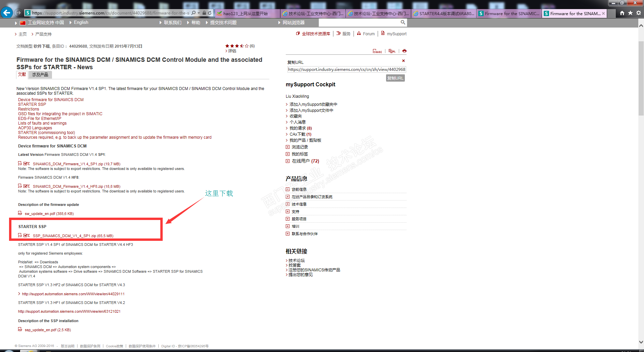Expand the 服务项目 section
This screenshot has height=352, width=644.
287,219
